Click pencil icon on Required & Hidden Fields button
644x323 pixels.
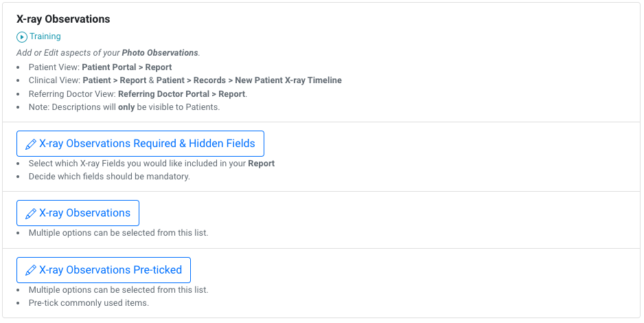point(30,144)
